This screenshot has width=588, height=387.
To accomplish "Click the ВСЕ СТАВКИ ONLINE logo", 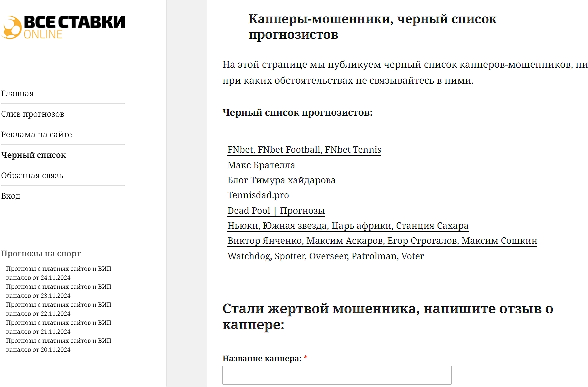I will 64,25.
